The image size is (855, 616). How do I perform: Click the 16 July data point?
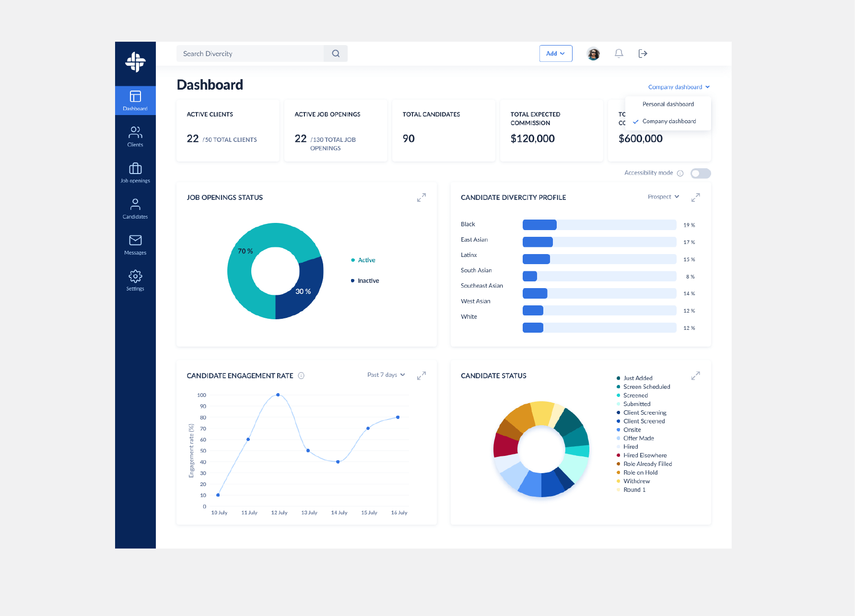coord(398,418)
